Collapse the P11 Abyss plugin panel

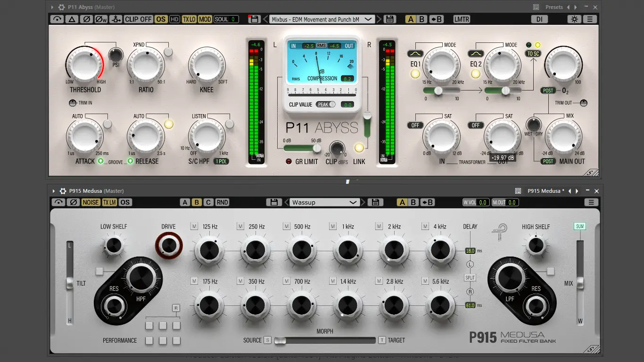coord(53,7)
